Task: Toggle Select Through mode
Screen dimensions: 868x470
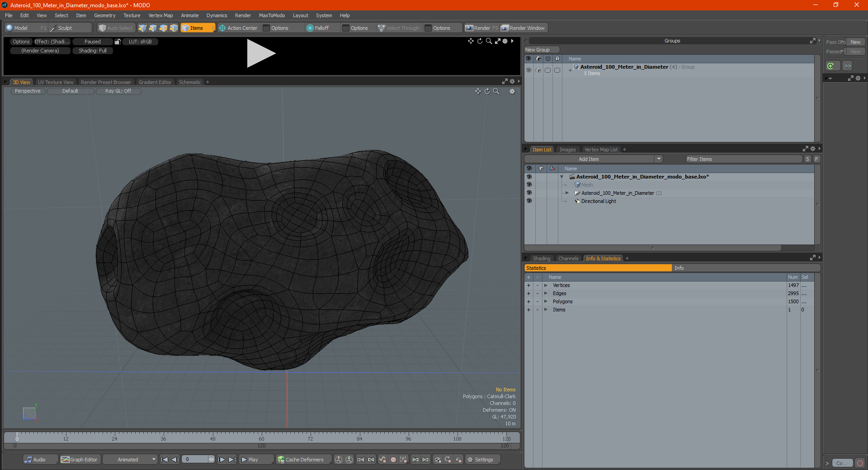Action: click(399, 28)
